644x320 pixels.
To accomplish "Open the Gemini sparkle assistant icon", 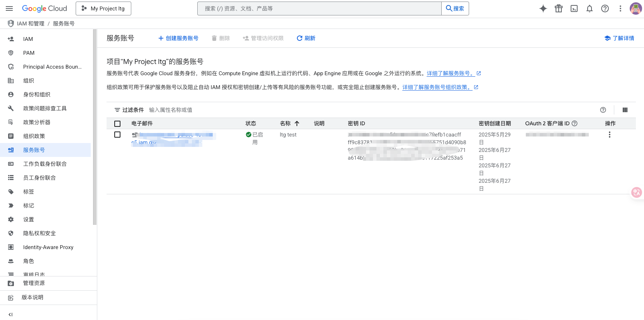I will click(543, 8).
